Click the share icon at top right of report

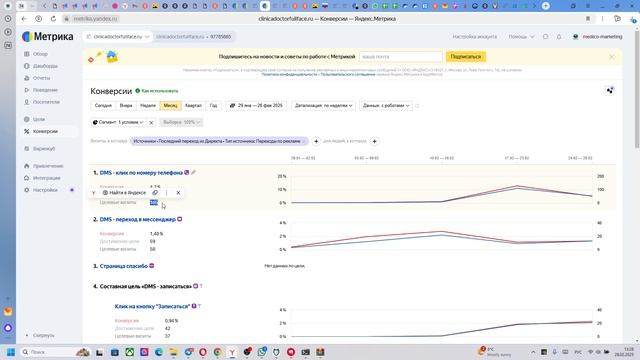coord(610,90)
